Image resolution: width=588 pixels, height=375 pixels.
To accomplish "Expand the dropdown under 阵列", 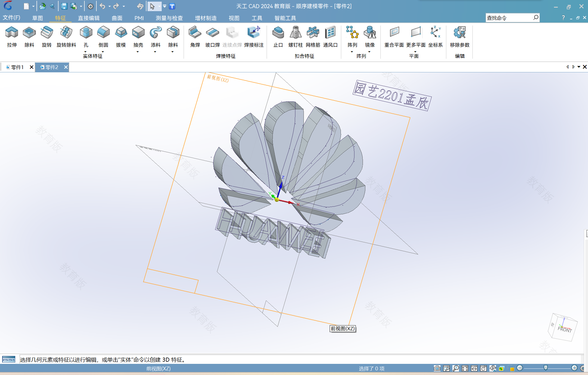I will pyautogui.click(x=352, y=52).
